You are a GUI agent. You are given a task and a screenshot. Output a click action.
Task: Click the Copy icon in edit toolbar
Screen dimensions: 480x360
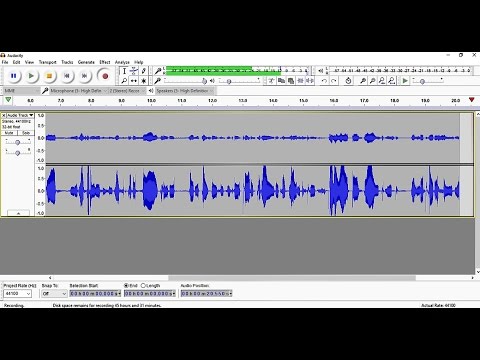coord(281,81)
